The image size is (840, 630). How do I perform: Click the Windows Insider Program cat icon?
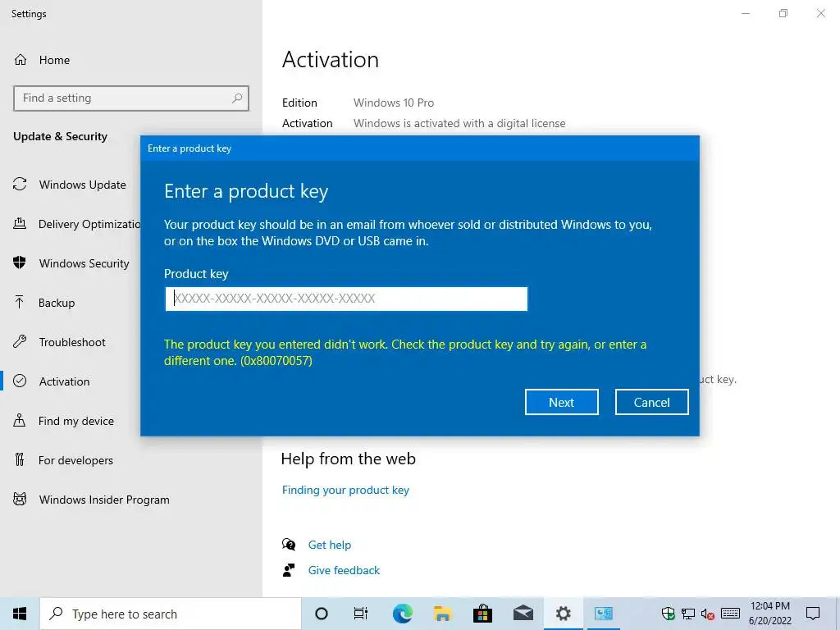[x=20, y=500]
